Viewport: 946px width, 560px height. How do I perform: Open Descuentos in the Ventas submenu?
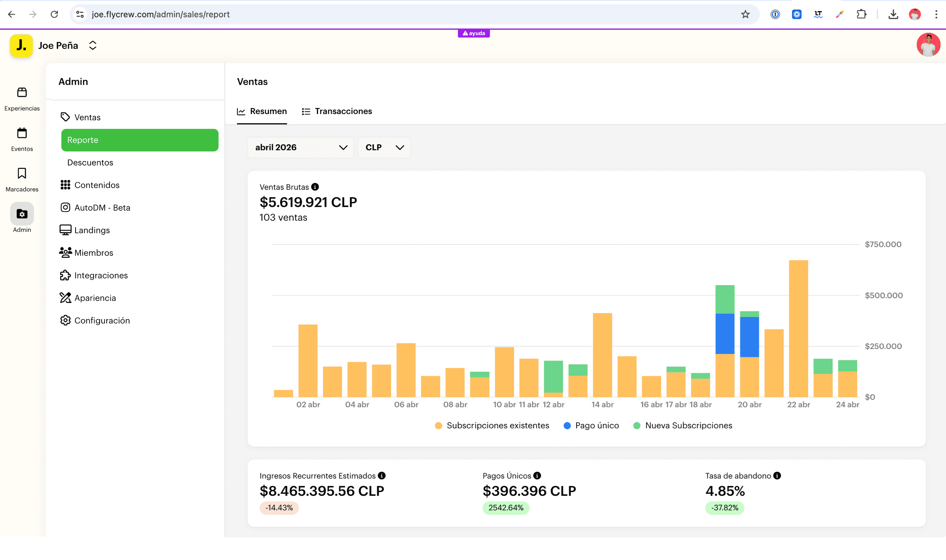pos(90,163)
